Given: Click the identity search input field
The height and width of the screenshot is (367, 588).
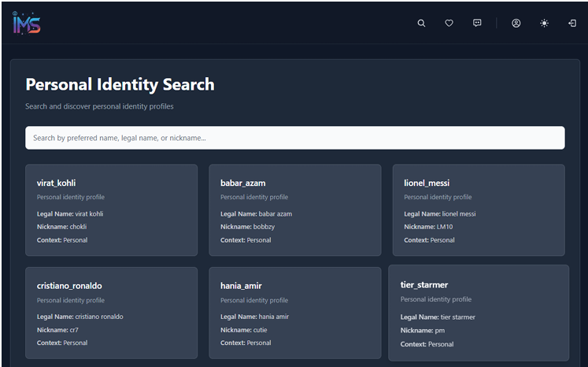Looking at the screenshot, I should (294, 138).
